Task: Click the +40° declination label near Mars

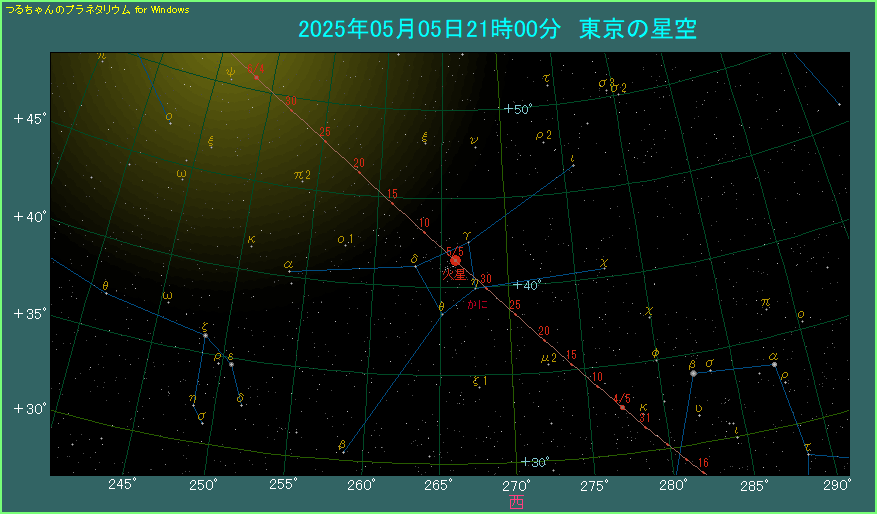Action: click(x=526, y=285)
